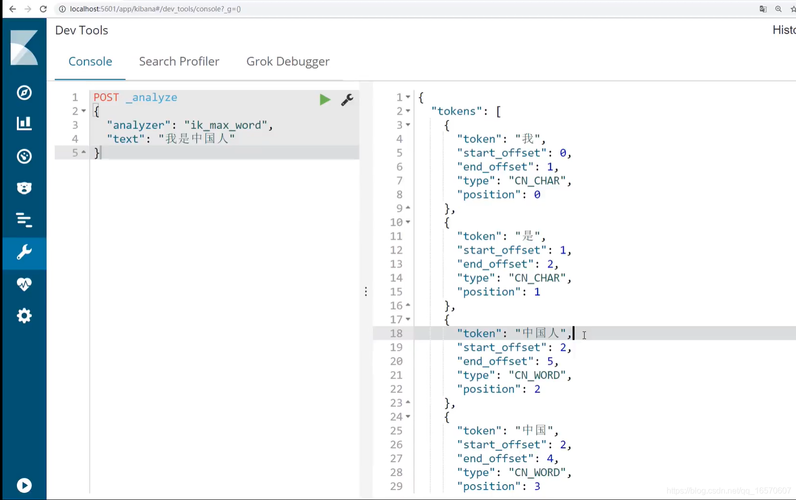Click fold marker on request line 5

tap(83, 152)
